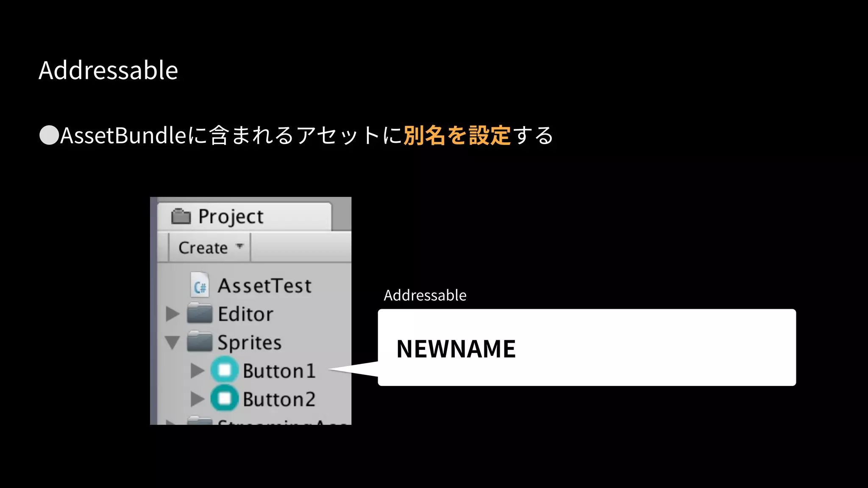Click the Addressable label above NEWNAME box
This screenshot has width=868, height=488.
[x=425, y=295]
